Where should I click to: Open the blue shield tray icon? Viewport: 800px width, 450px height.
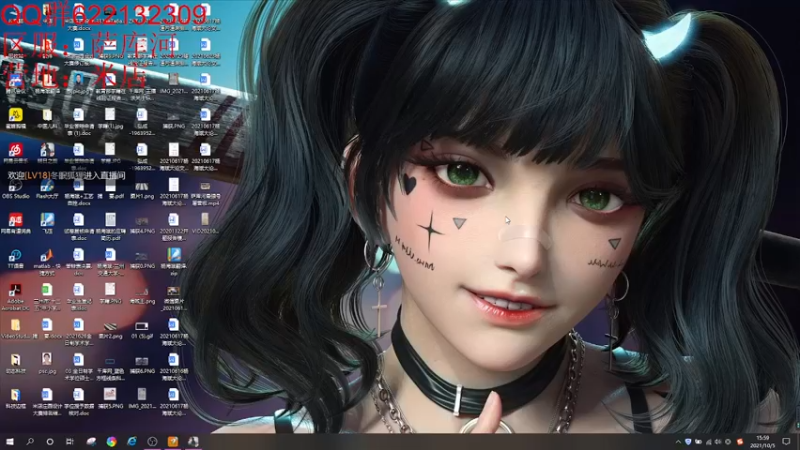(688, 442)
